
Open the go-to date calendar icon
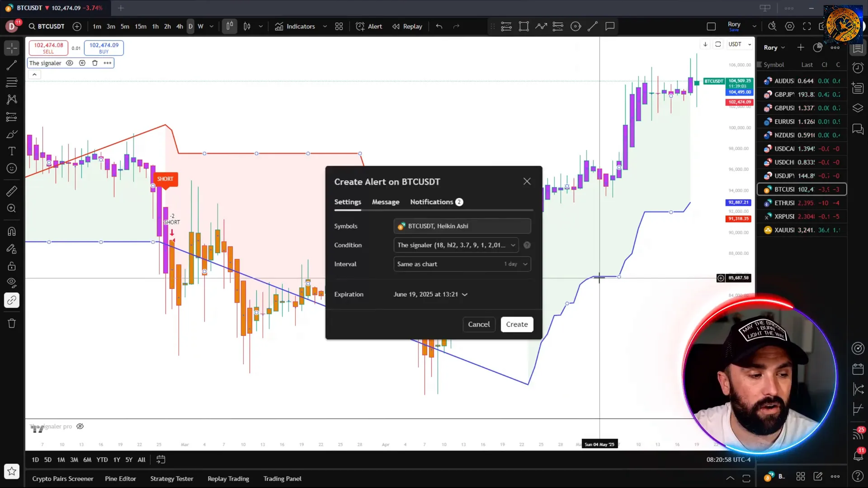161,460
